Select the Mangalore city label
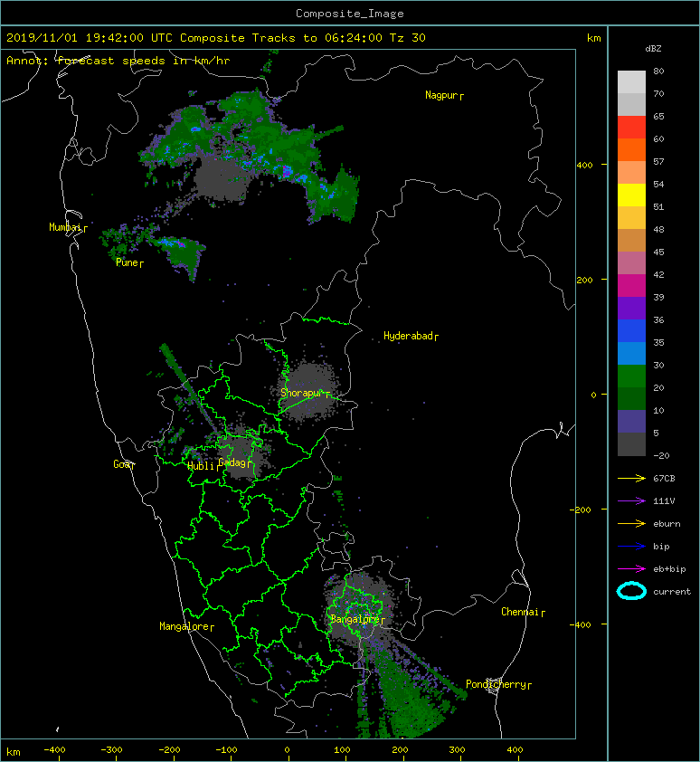The height and width of the screenshot is (762, 700). pyautogui.click(x=186, y=627)
